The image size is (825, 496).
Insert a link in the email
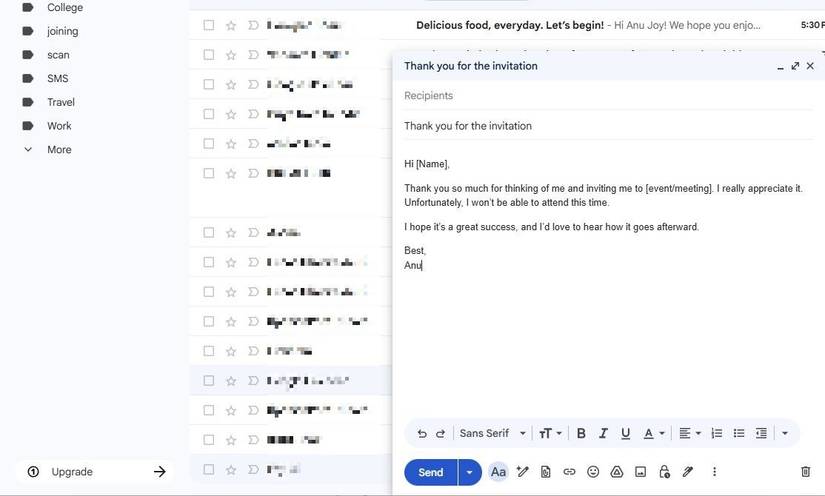pyautogui.click(x=569, y=472)
